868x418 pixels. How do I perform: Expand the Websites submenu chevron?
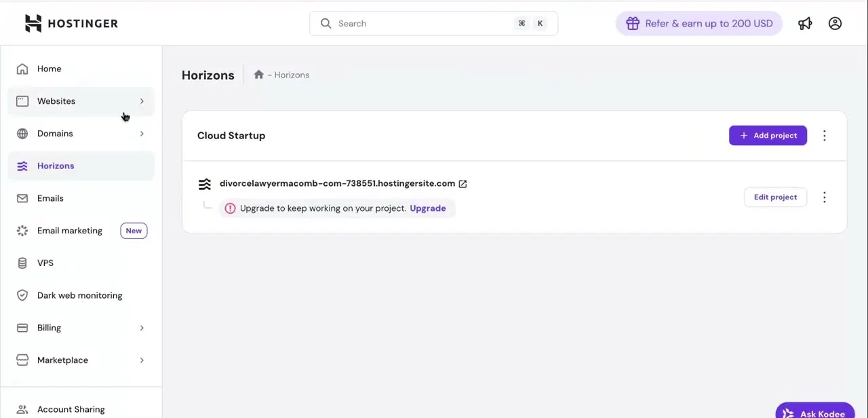[142, 101]
